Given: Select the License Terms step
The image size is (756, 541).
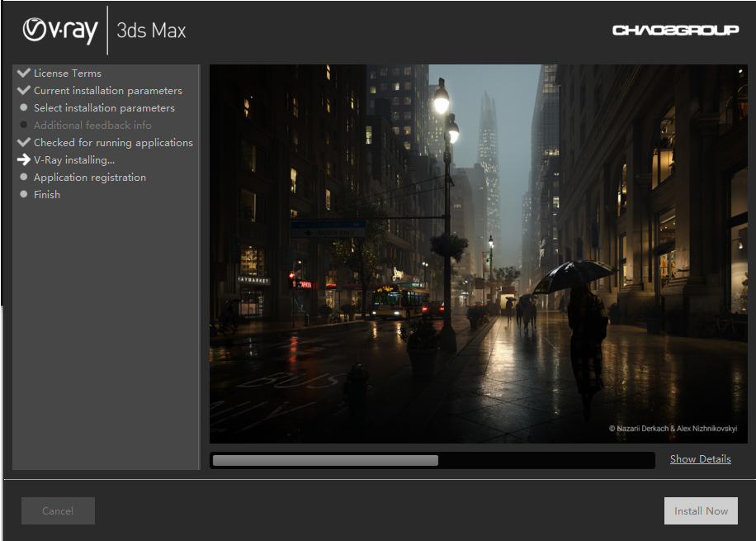Looking at the screenshot, I should point(68,74).
